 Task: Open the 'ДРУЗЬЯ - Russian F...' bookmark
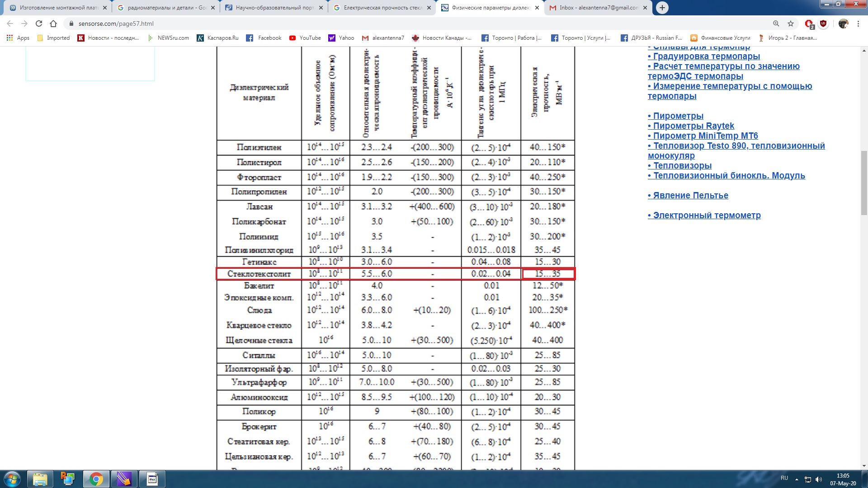pos(651,38)
